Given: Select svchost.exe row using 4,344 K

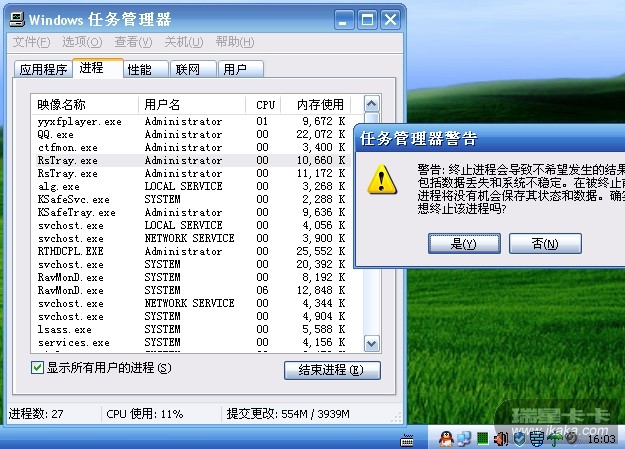Looking at the screenshot, I should (x=191, y=303).
